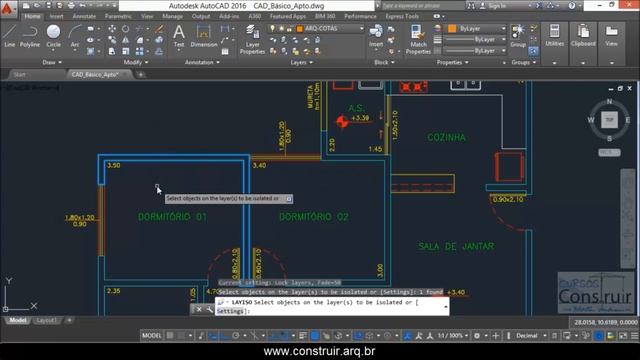This screenshot has height=360, width=640.
Task: Expand the Properties panel
Action: coord(452,62)
